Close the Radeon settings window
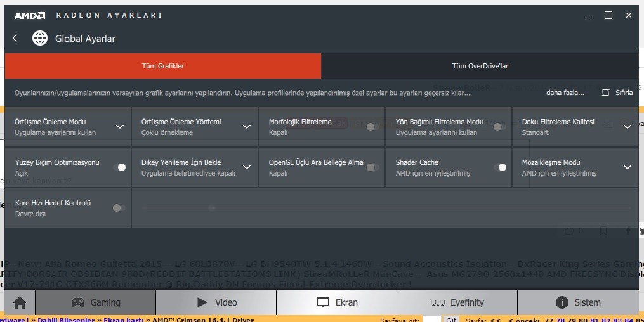 pos(628,15)
